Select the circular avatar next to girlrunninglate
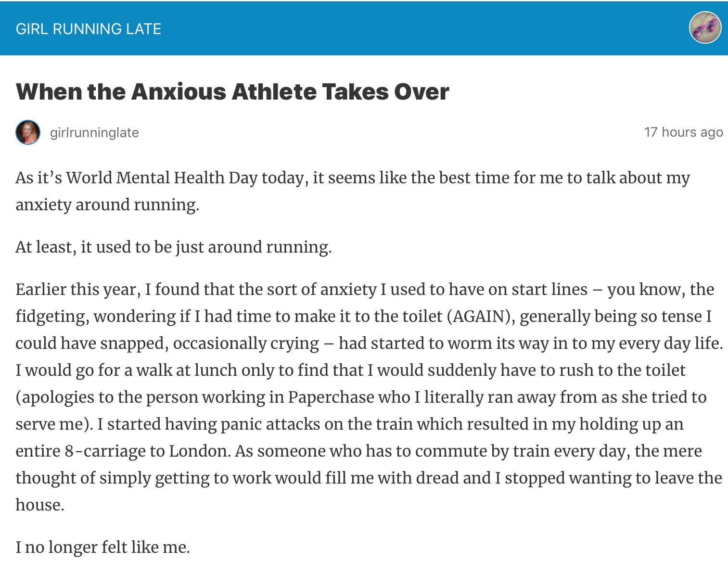The width and height of the screenshot is (728, 574). point(28,133)
